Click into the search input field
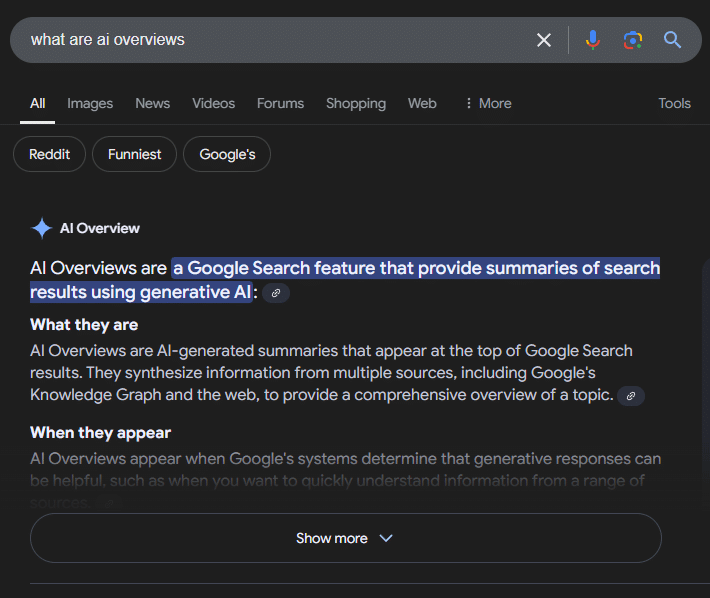This screenshot has width=710, height=598. coord(270,40)
